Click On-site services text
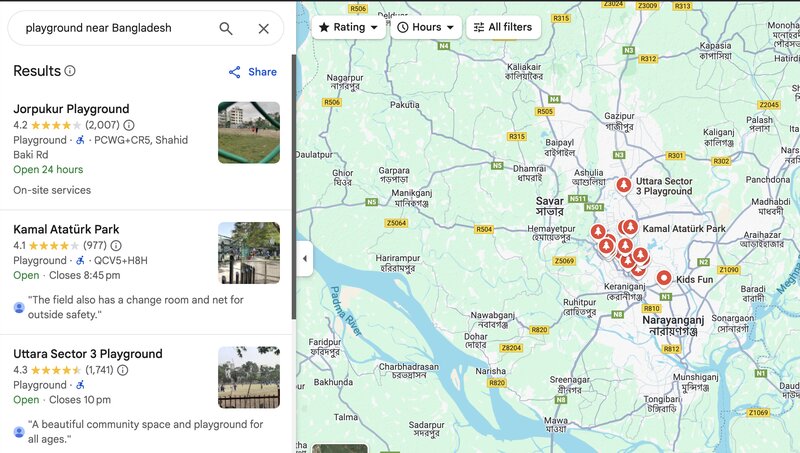The image size is (800, 453). pos(52,190)
